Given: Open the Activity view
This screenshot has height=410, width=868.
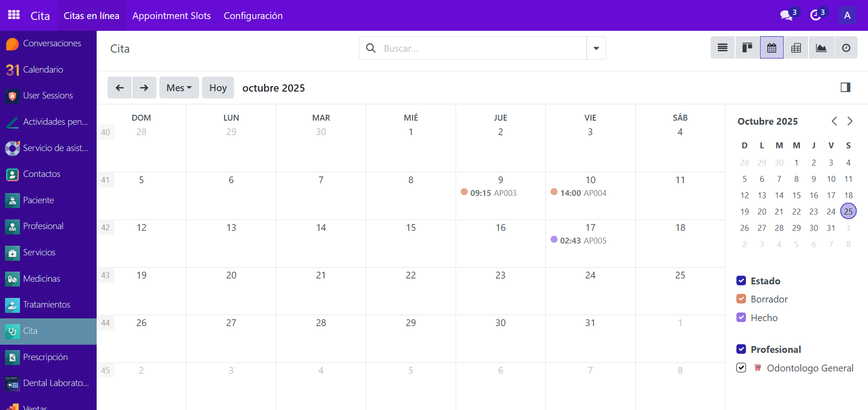Looking at the screenshot, I should [846, 47].
